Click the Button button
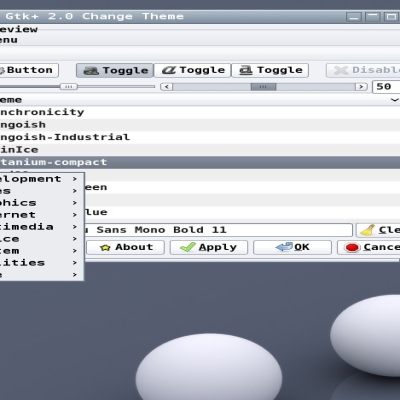Screen dimensions: 400x400 28,70
